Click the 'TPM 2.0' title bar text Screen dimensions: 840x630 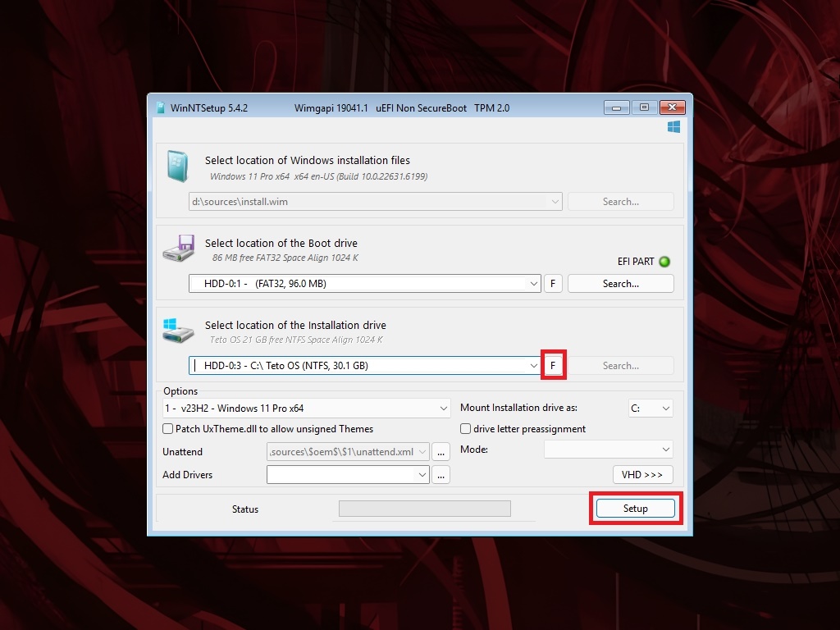click(491, 107)
